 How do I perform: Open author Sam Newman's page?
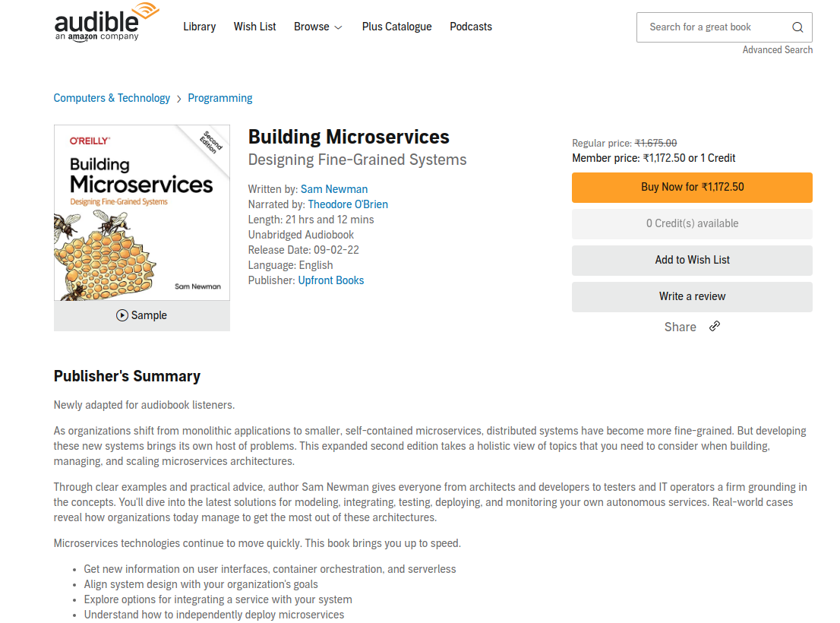[x=333, y=189]
